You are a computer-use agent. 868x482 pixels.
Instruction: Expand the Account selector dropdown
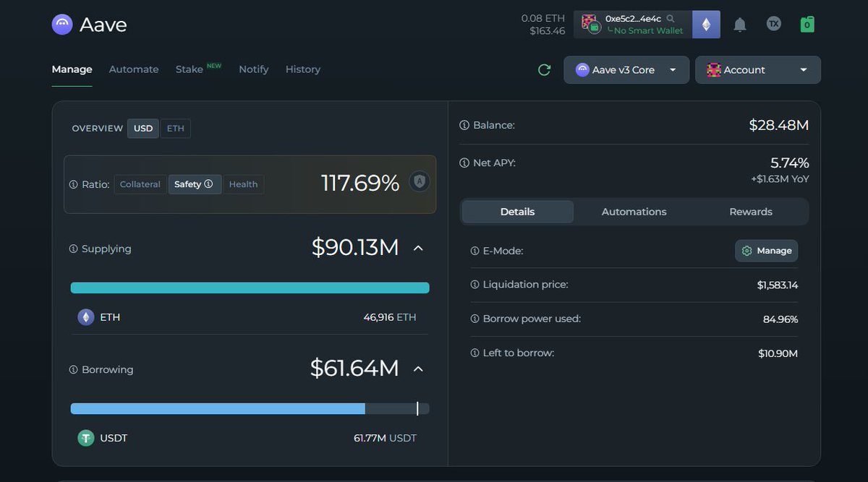click(x=757, y=69)
